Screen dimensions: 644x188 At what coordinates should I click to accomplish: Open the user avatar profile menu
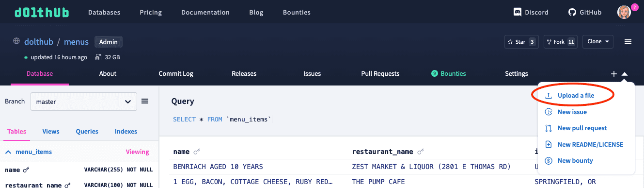624,12
